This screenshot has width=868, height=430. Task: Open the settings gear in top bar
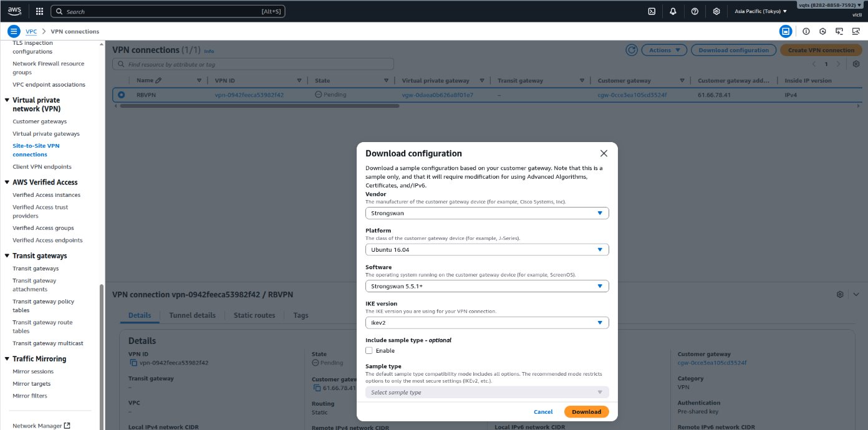pos(716,11)
